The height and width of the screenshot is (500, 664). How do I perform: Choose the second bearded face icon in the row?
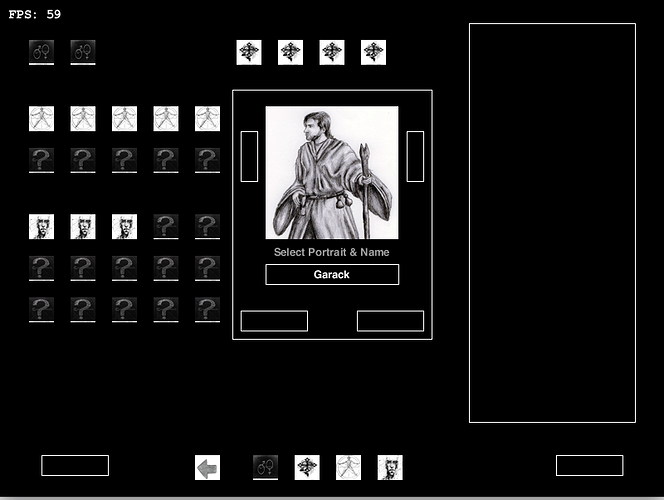tap(83, 227)
